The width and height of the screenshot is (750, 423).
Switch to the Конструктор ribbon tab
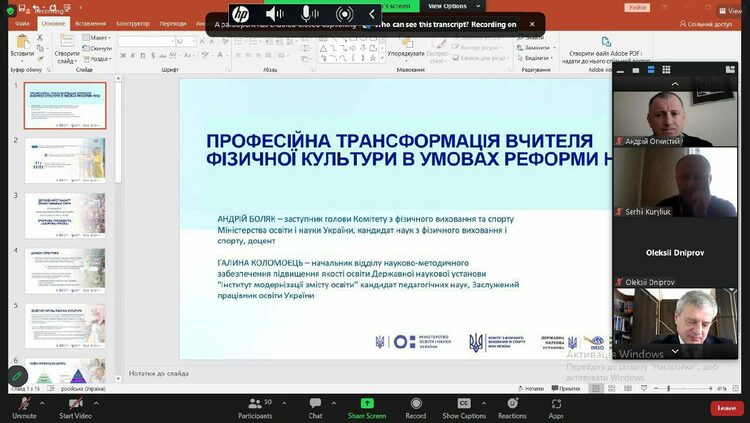click(x=132, y=22)
